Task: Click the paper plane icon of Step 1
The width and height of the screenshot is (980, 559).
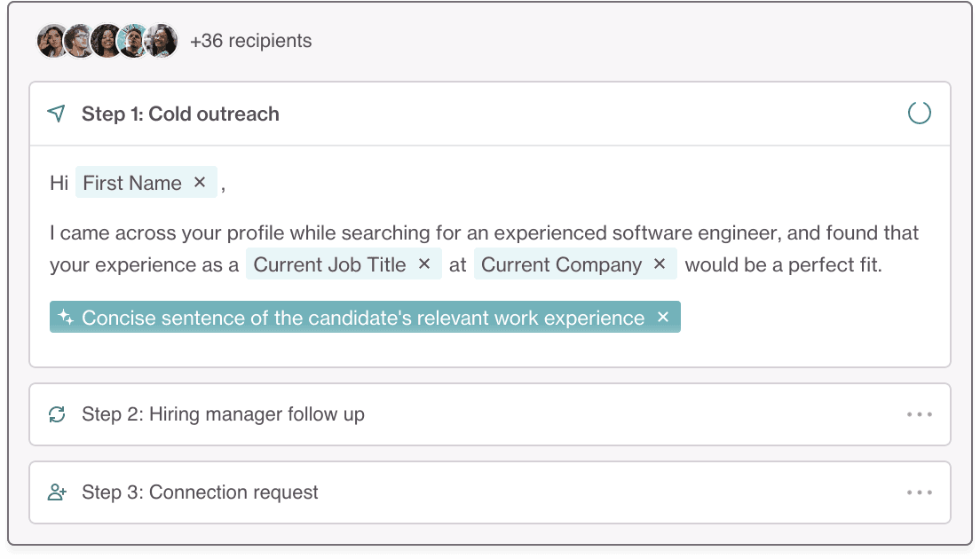Action: 56,113
